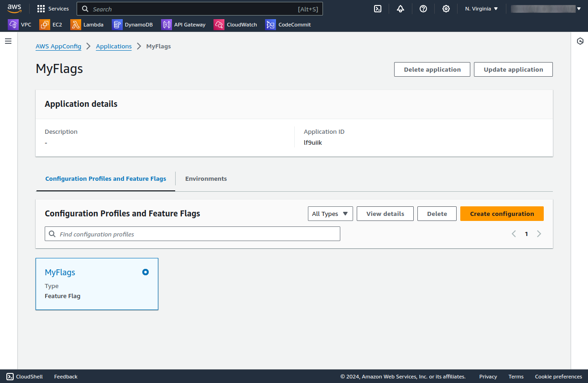Click the Feedback link in the footer
Screen dimensions: 588x383
(66, 377)
